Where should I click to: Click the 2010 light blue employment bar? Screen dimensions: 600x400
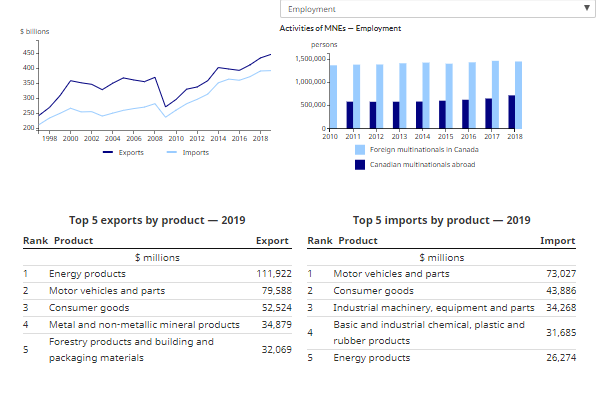(x=333, y=97)
